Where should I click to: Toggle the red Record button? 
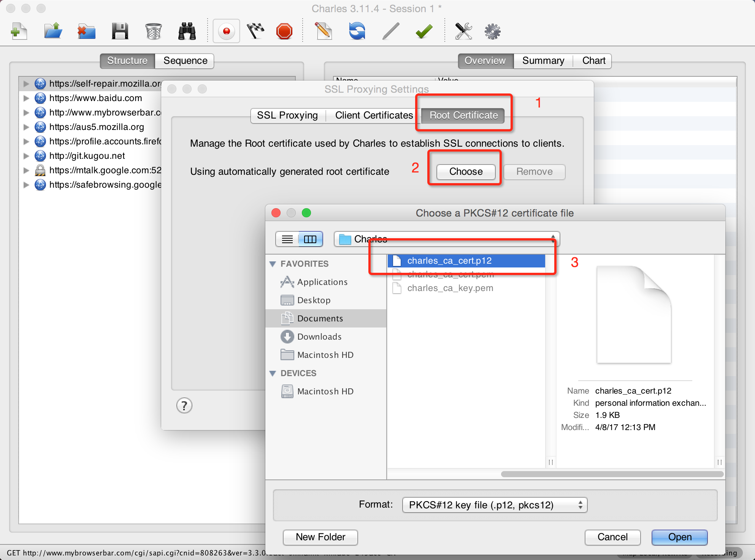coord(226,31)
